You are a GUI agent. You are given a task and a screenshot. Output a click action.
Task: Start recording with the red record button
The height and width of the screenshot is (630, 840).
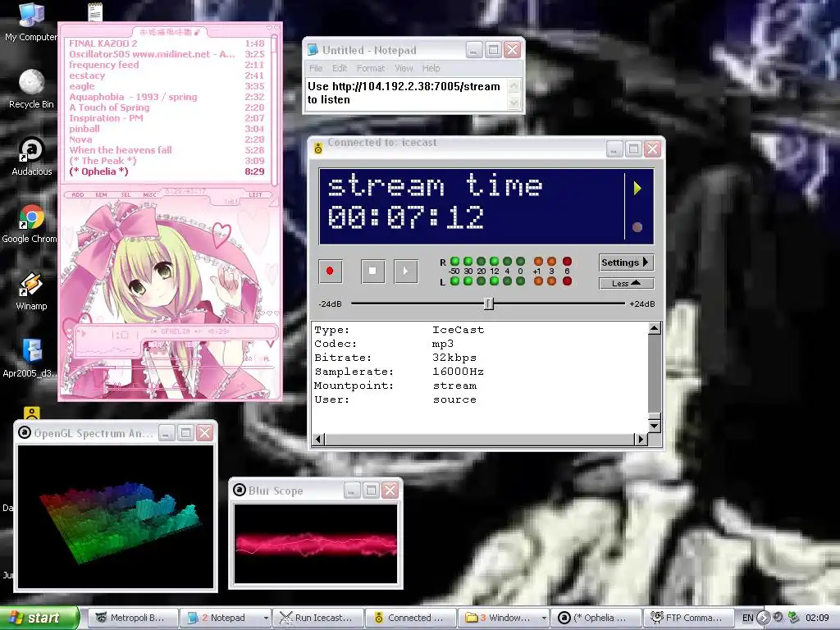coord(330,271)
